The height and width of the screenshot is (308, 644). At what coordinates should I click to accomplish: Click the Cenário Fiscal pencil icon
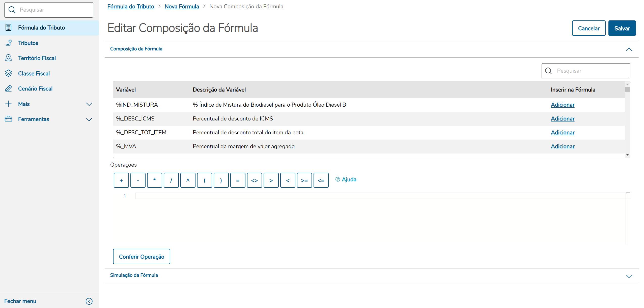(9, 88)
